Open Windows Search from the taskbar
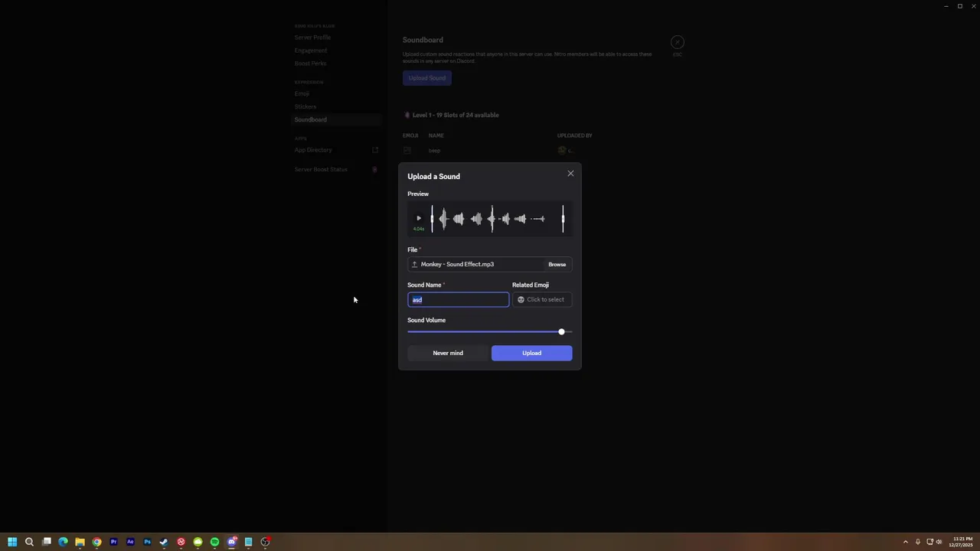This screenshot has height=551, width=980. pyautogui.click(x=29, y=542)
